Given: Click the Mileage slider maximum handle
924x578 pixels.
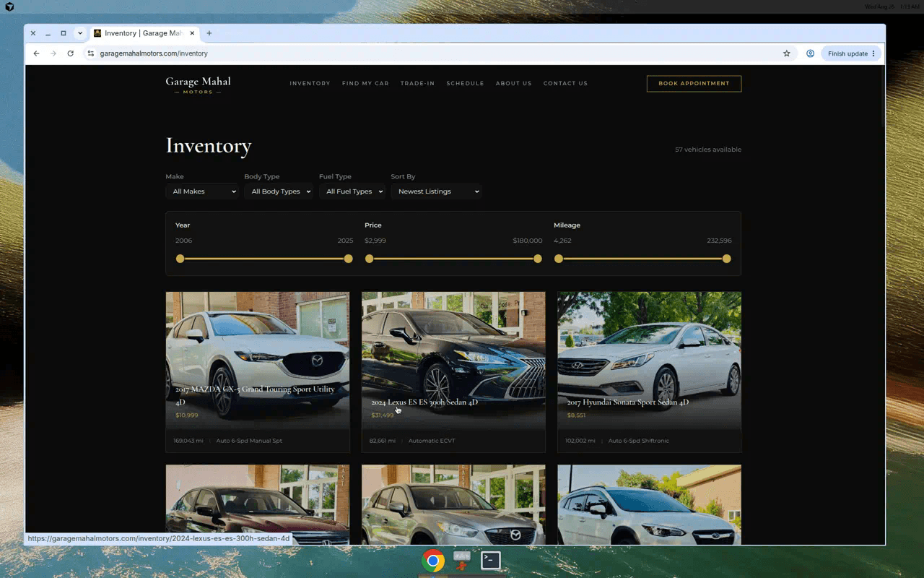Looking at the screenshot, I should click(x=727, y=259).
